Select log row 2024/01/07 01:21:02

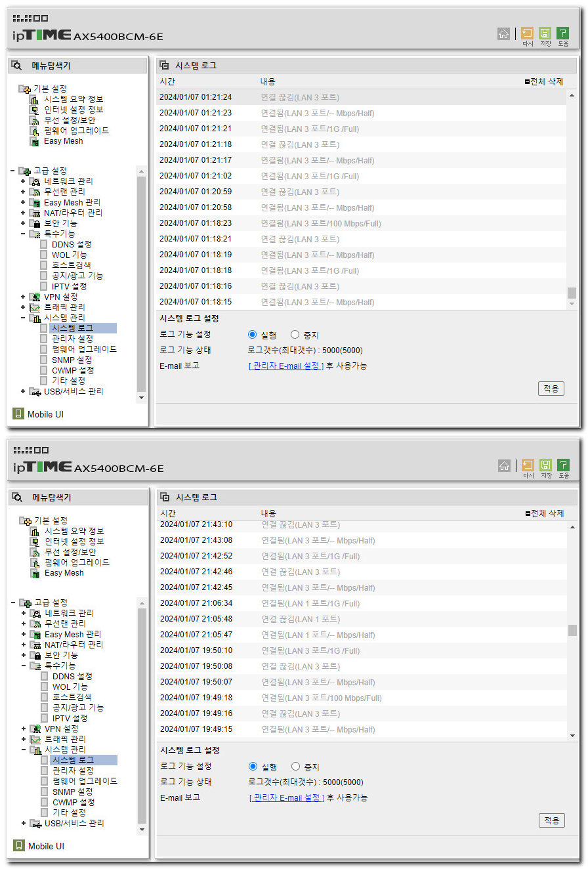(x=361, y=176)
